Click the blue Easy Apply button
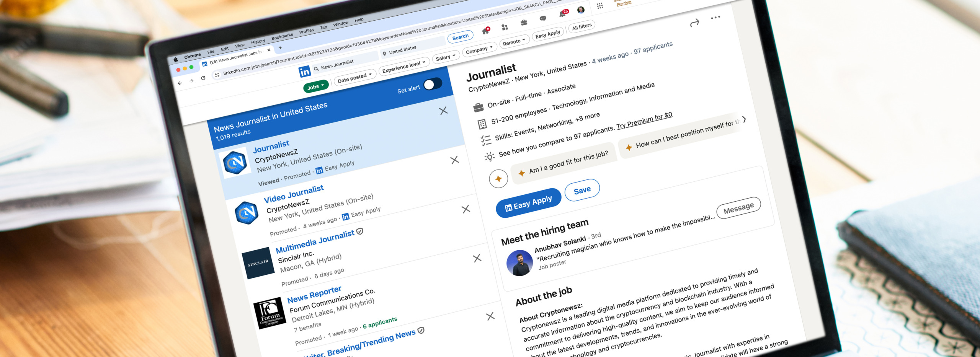This screenshot has height=357, width=980. [x=528, y=203]
